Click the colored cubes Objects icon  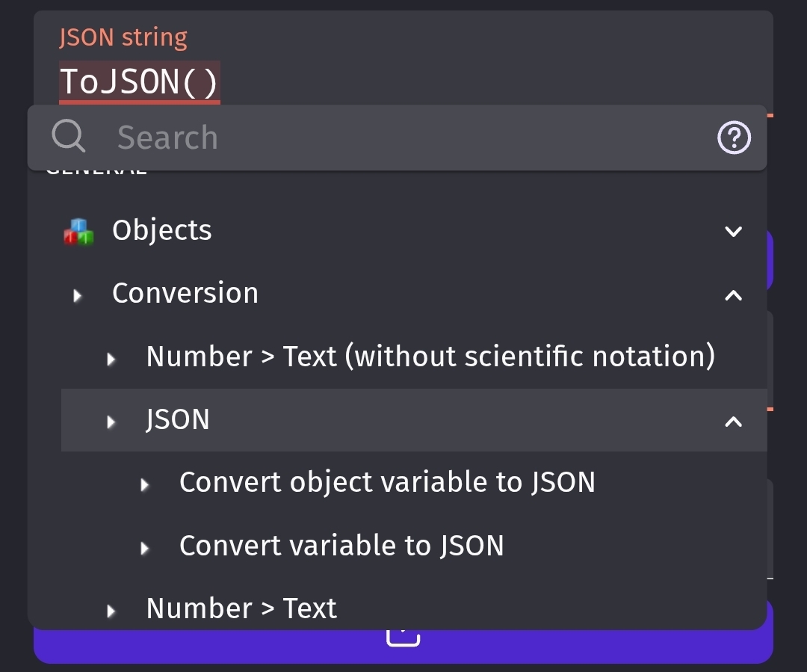tap(78, 231)
